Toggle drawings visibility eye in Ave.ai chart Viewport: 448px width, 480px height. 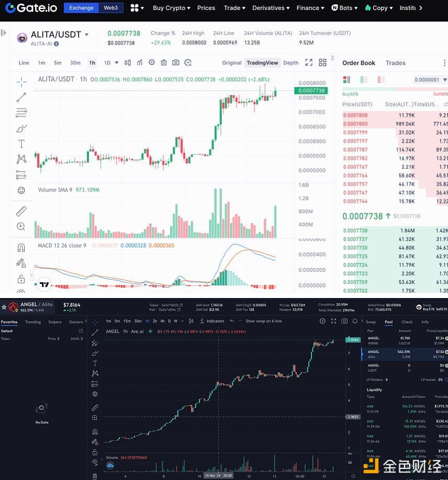(95, 462)
